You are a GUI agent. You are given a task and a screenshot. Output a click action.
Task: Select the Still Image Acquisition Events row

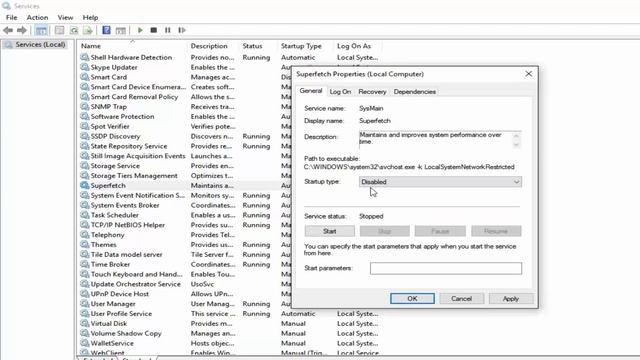click(x=138, y=156)
